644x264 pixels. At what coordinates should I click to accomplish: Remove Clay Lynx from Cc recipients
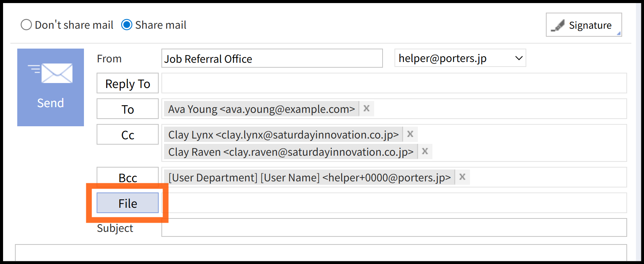point(410,134)
